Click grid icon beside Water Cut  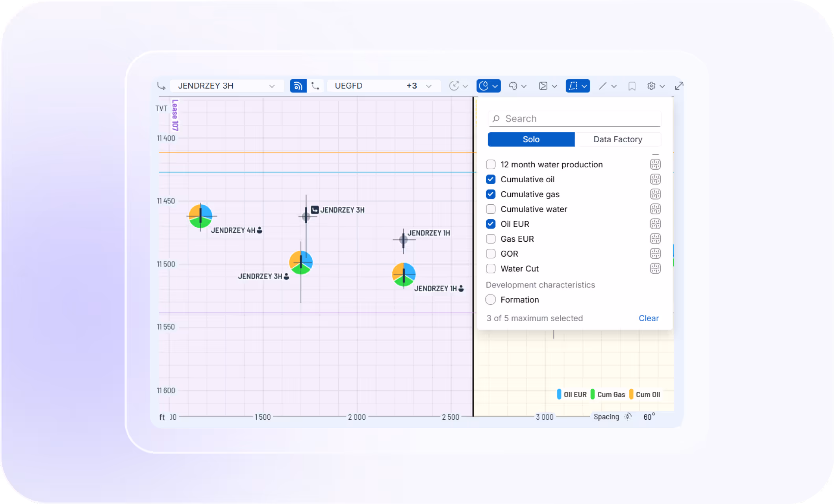(655, 269)
